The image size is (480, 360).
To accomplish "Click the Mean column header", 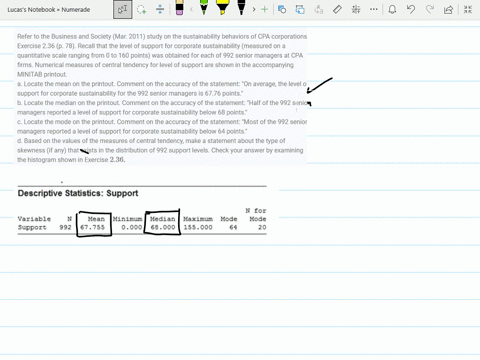I will pos(96,219).
